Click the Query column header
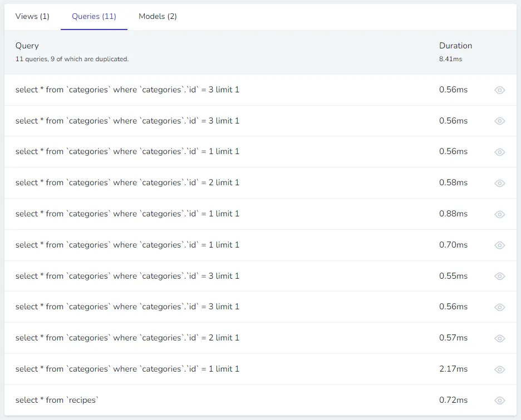Viewport: 521px width, 420px height. pos(27,46)
